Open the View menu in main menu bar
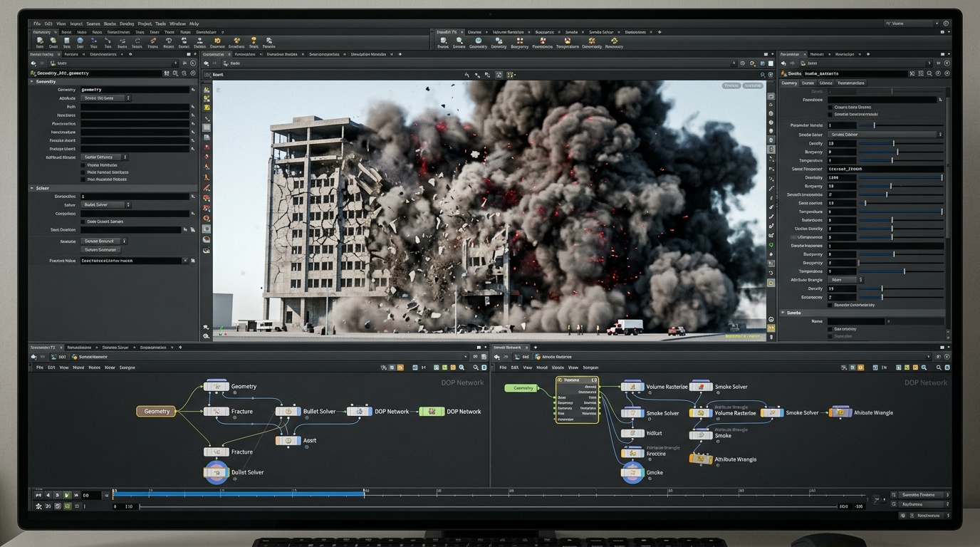980x547 pixels. tap(61, 24)
